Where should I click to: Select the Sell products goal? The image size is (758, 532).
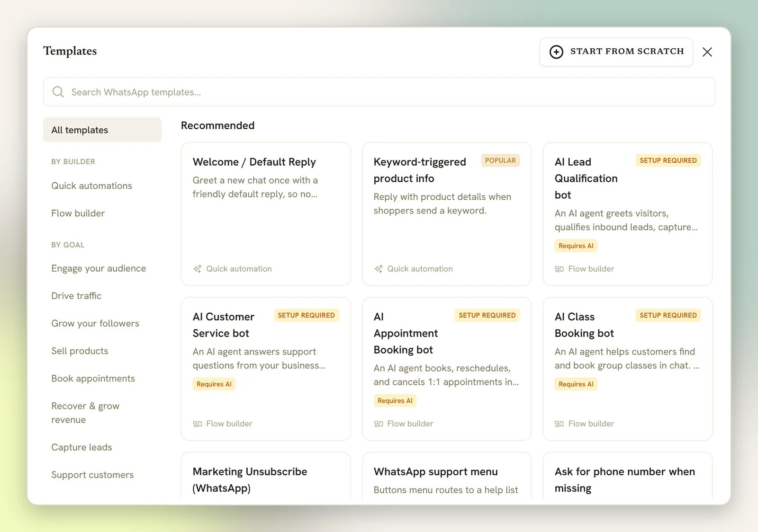click(x=80, y=351)
